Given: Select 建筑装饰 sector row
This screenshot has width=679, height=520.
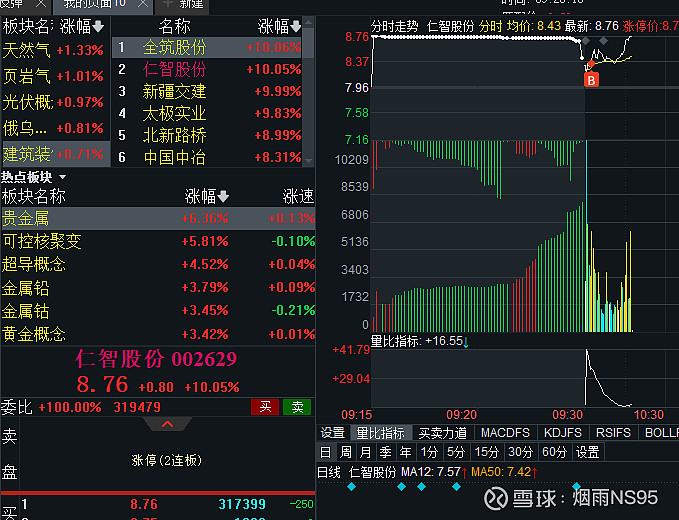Looking at the screenshot, I should [x=54, y=154].
